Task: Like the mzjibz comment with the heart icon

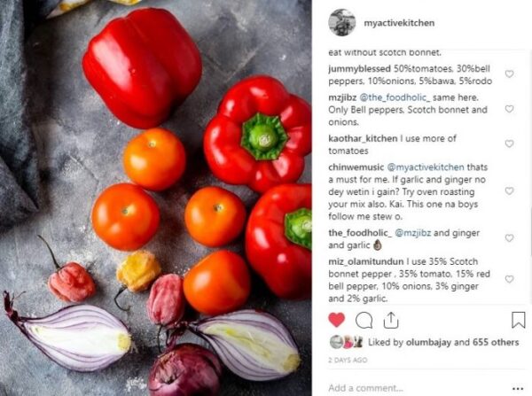Action: (509, 109)
